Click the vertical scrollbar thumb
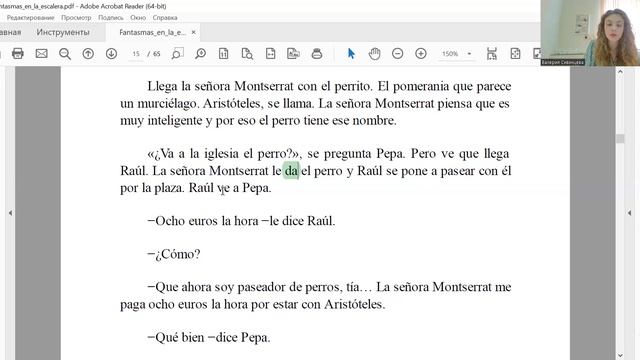The width and height of the screenshot is (640, 360). [x=620, y=139]
